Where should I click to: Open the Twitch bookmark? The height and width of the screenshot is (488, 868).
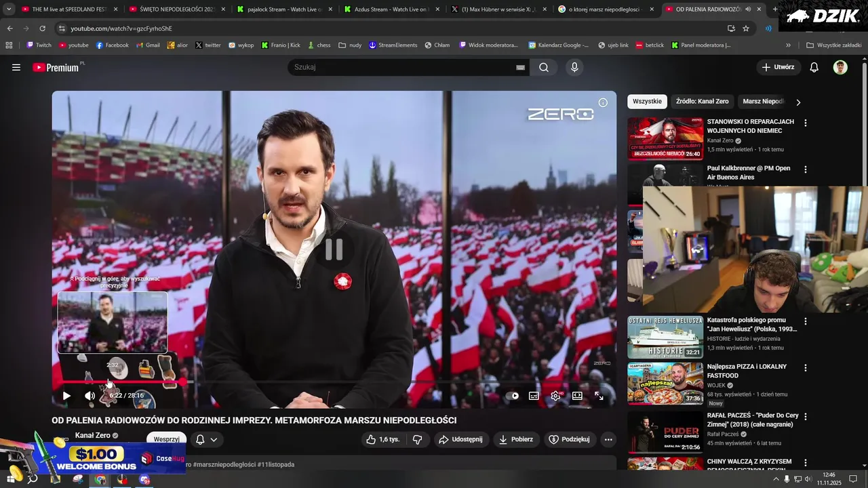38,45
